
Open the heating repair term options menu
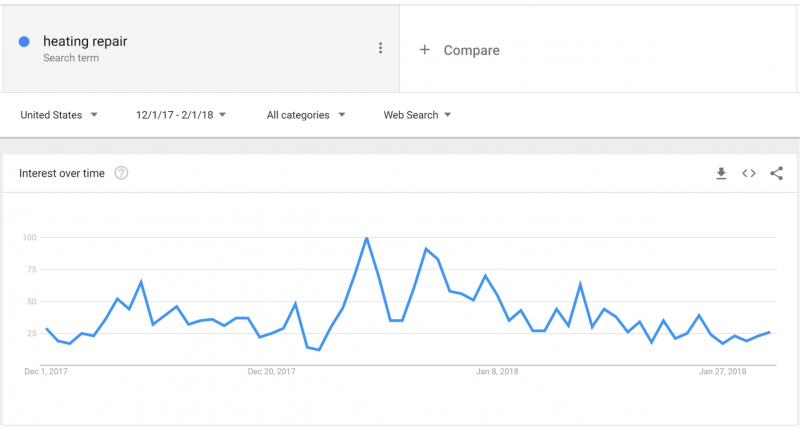pos(380,48)
